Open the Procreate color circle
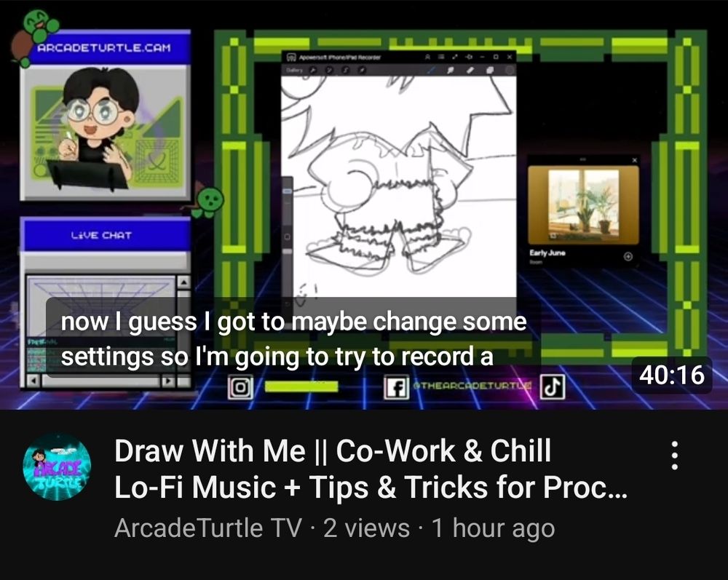This screenshot has height=580, width=728. click(x=510, y=70)
